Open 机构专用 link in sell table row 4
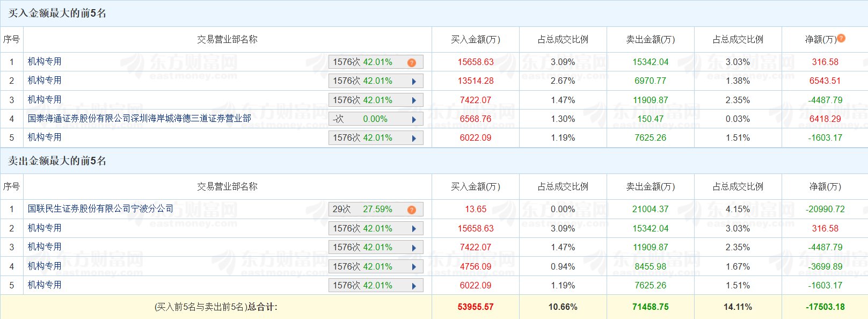This screenshot has height=319, width=868. click(x=45, y=266)
